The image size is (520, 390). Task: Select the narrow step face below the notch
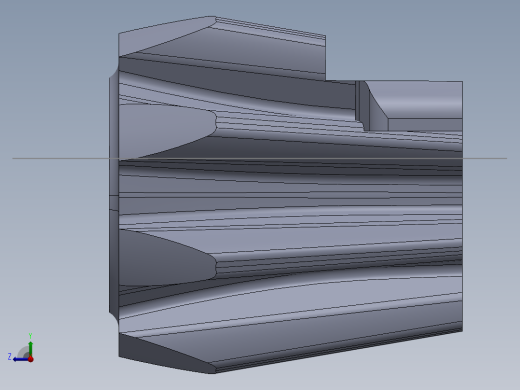click(x=425, y=124)
